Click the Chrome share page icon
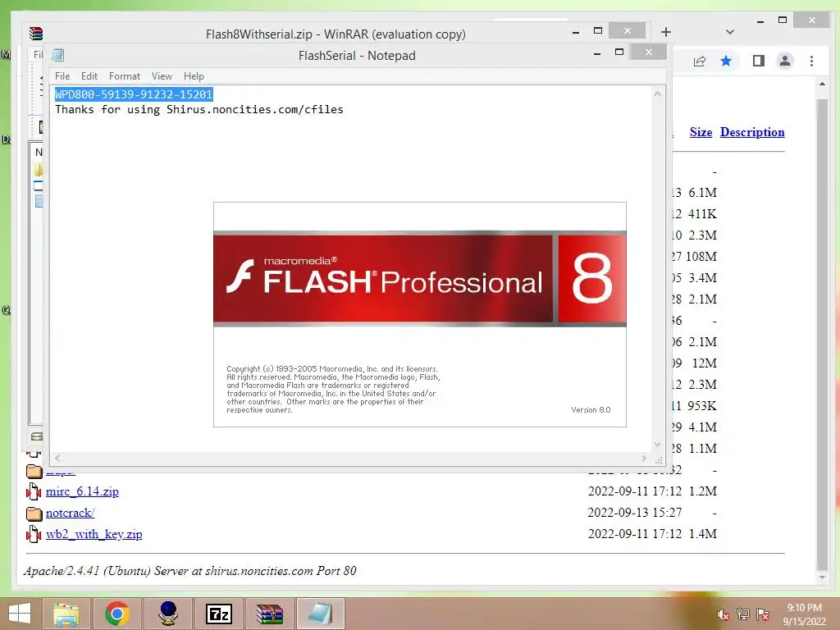Image resolution: width=840 pixels, height=630 pixels. tap(700, 61)
